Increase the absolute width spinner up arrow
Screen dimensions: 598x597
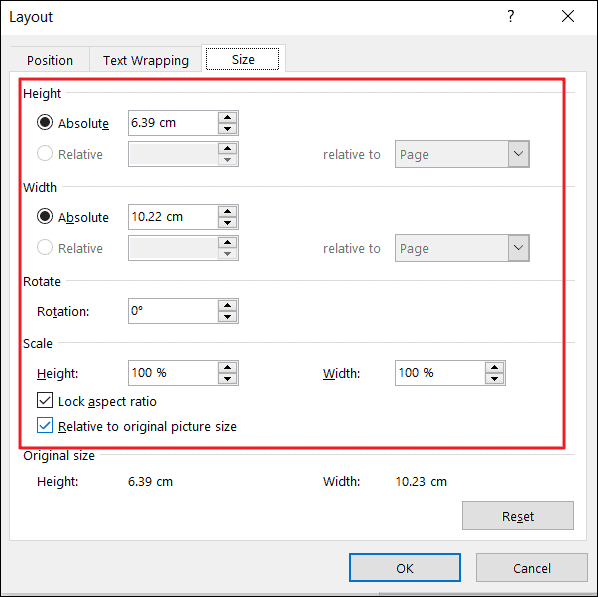(x=228, y=211)
